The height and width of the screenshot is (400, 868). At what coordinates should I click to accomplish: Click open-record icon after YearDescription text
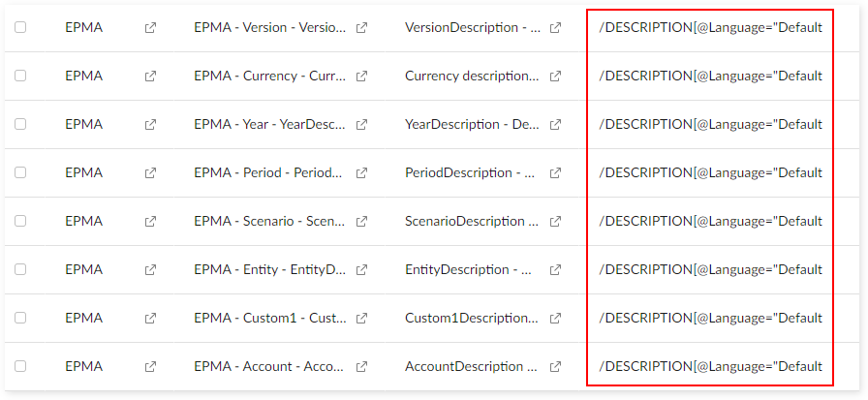click(x=555, y=125)
